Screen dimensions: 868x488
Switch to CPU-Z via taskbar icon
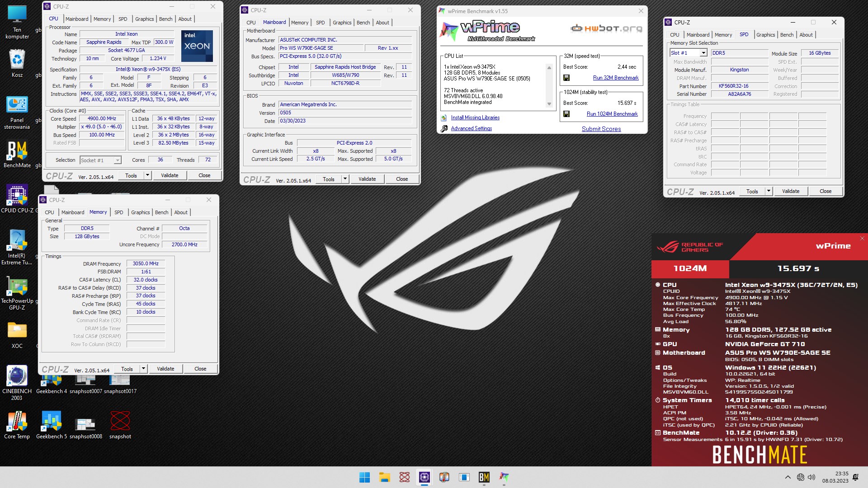point(424,477)
